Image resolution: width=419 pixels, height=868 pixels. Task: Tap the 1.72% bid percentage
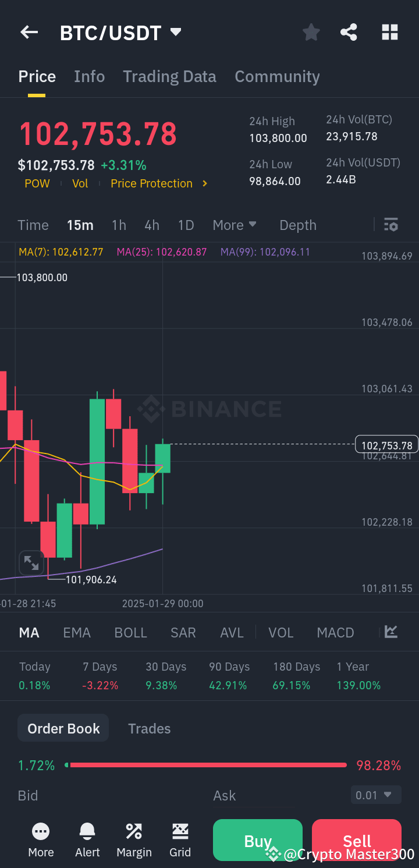tap(36, 765)
